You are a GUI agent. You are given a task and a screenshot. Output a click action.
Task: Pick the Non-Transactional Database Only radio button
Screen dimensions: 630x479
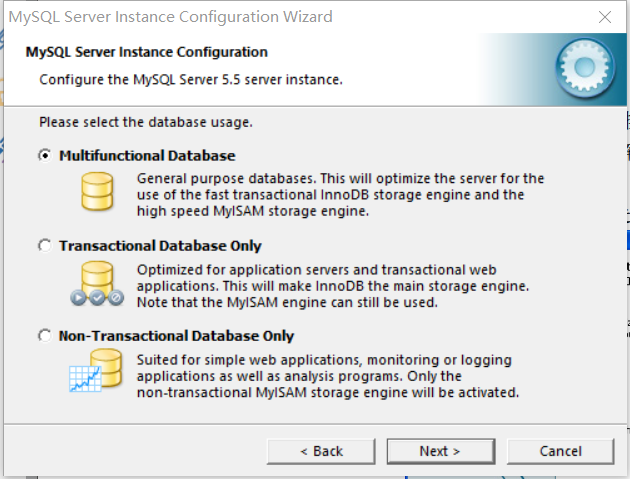click(44, 336)
